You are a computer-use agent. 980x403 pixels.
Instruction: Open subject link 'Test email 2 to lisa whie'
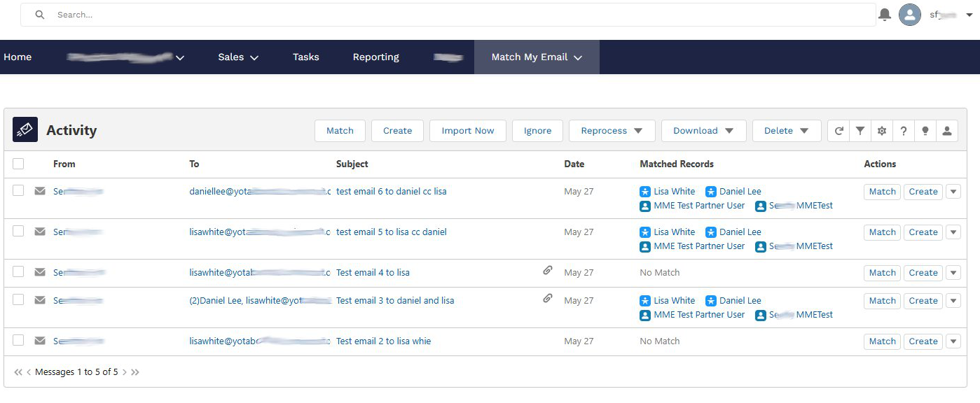tap(384, 341)
